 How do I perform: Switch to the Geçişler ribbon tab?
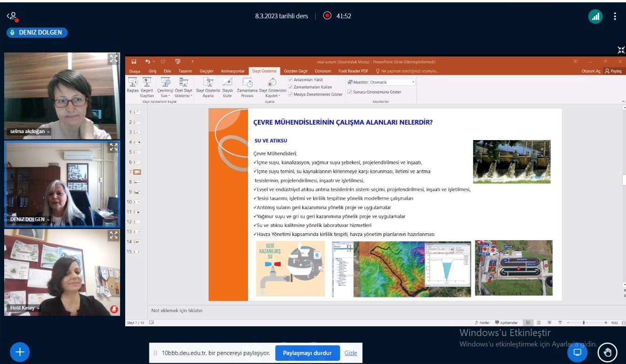click(x=206, y=71)
